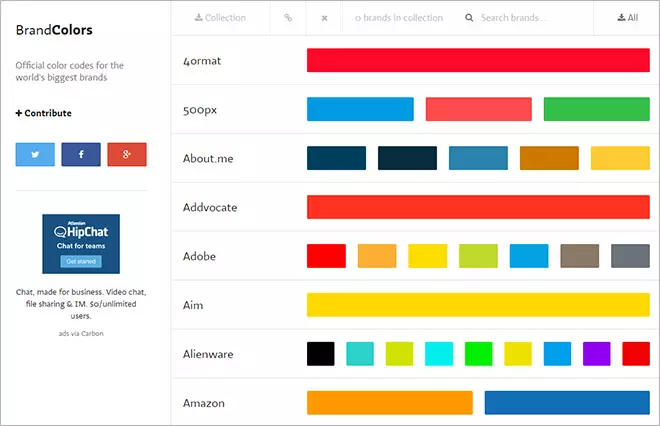
Task: Click the Amazon brand name
Action: pyautogui.click(x=204, y=403)
